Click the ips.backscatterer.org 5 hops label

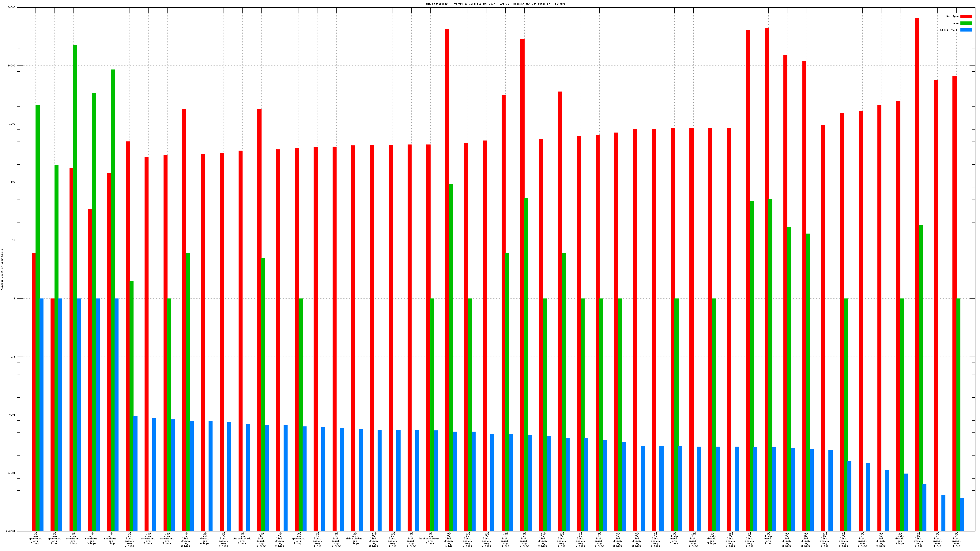430,538
